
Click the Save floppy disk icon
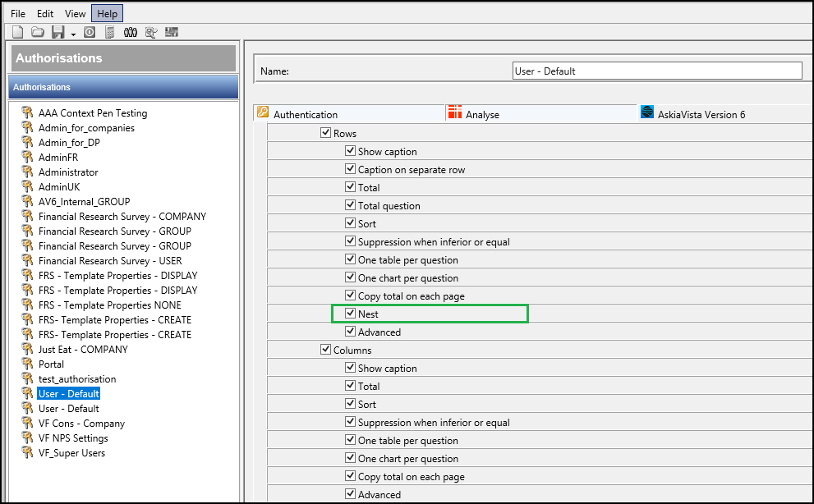tap(57, 32)
